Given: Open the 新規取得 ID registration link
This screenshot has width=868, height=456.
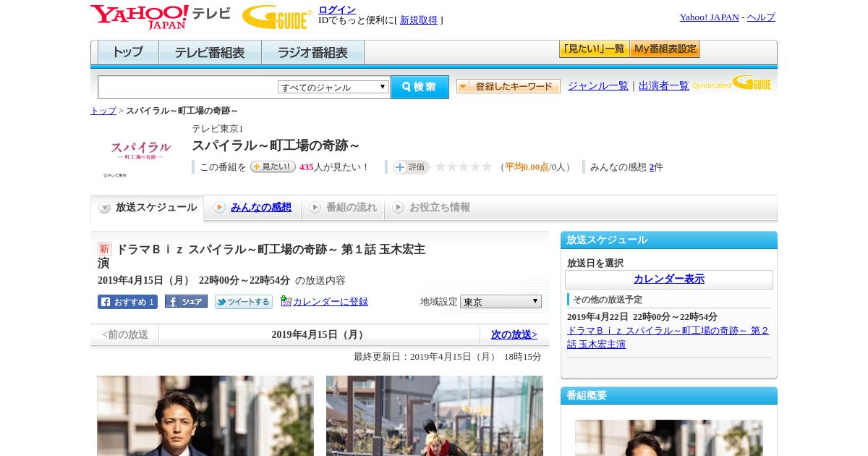Looking at the screenshot, I should 419,20.
